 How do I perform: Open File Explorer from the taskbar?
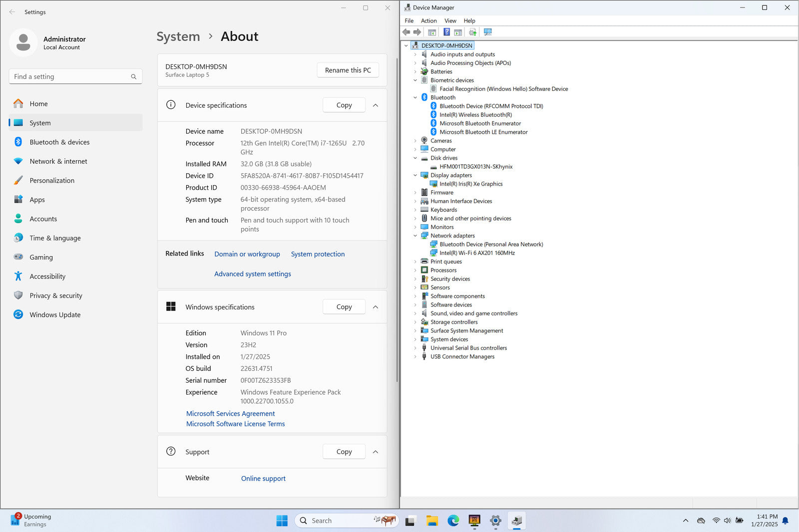(432, 521)
